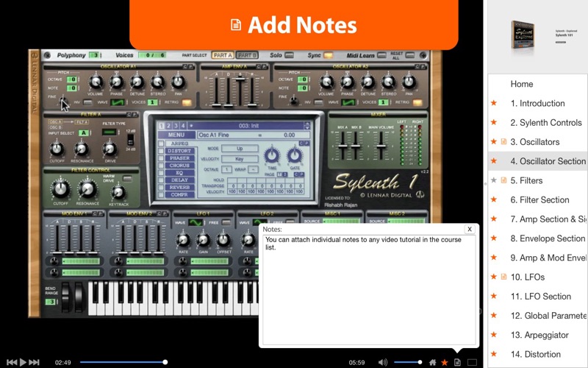588x368 pixels.
Task: Go to course home via house icon
Action: click(x=432, y=362)
